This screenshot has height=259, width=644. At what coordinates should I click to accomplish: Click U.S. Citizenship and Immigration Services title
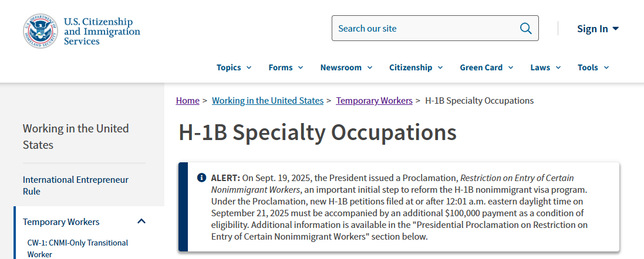click(x=102, y=32)
